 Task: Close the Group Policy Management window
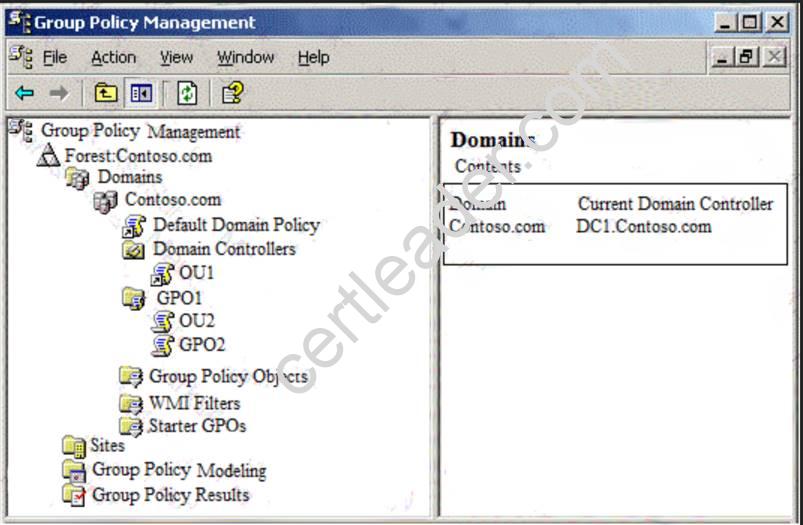777,22
